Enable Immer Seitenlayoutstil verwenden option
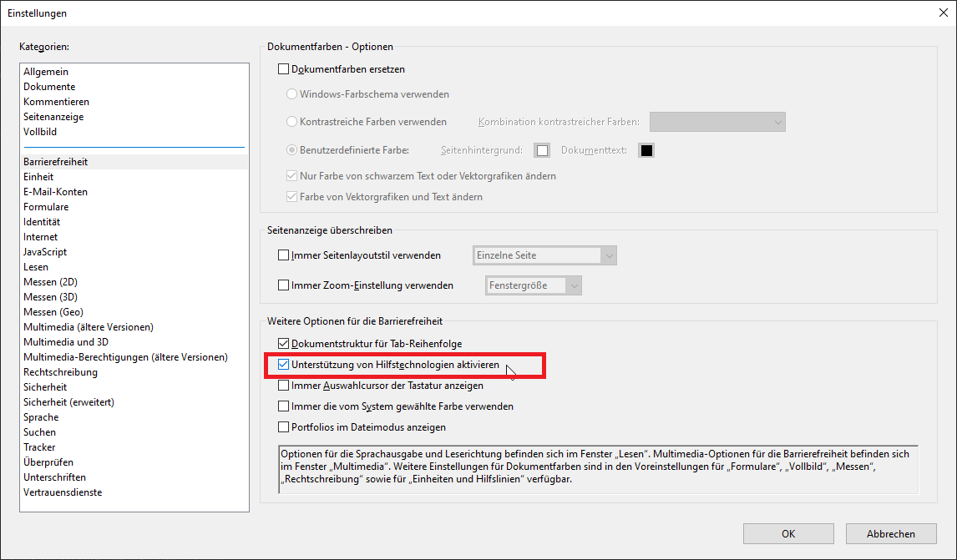The width and height of the screenshot is (957, 560). pyautogui.click(x=283, y=255)
